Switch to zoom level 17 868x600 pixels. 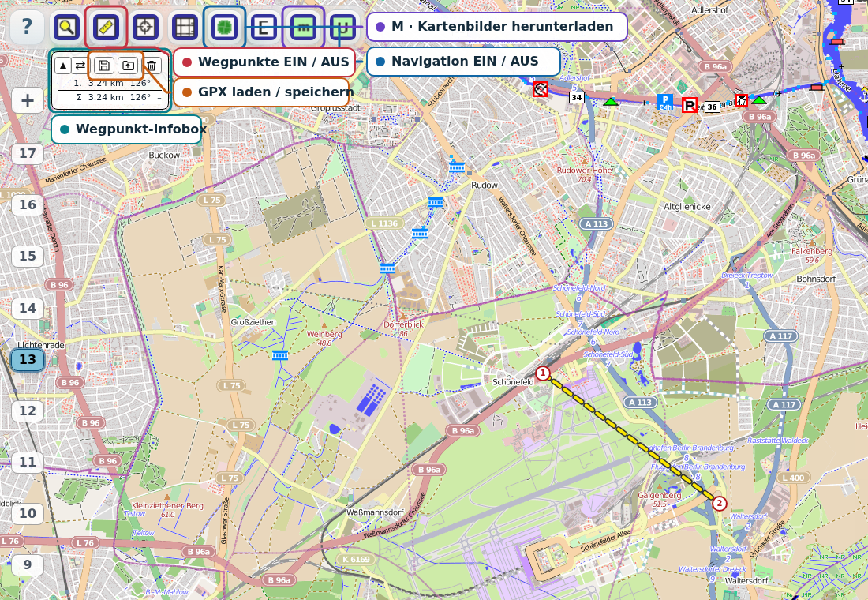tap(27, 153)
